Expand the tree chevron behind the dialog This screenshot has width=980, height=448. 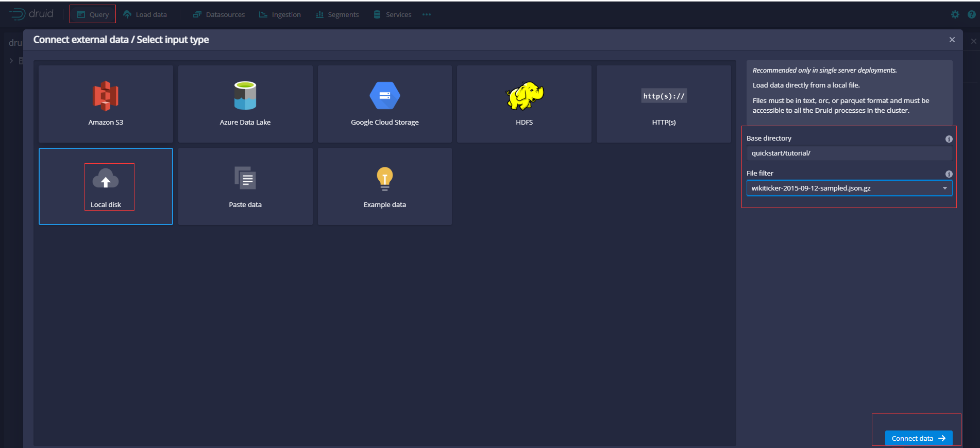(x=11, y=61)
